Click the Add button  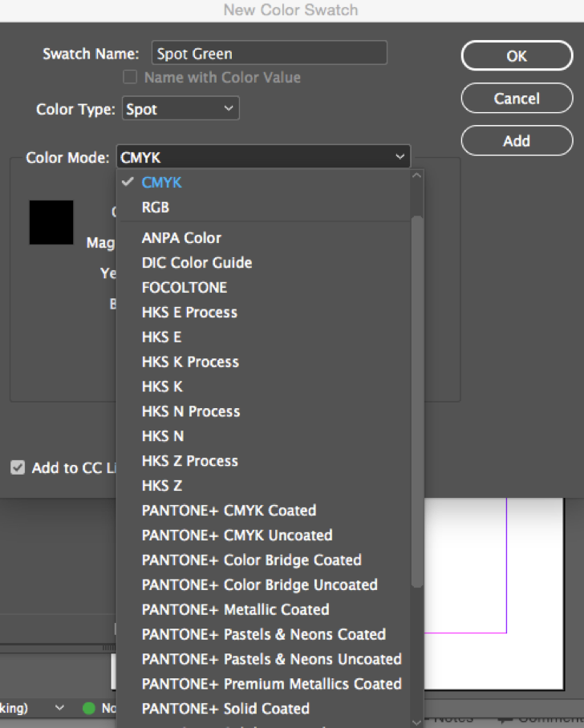tap(517, 140)
